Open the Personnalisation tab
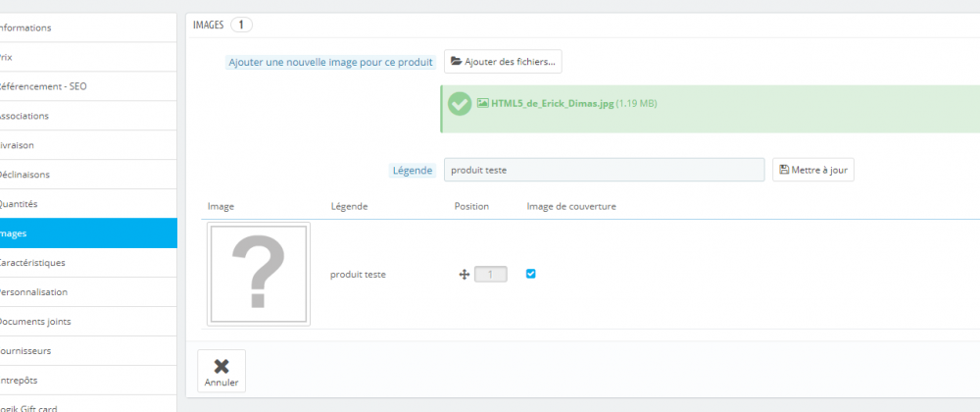This screenshot has width=980, height=412. pyautogui.click(x=87, y=292)
